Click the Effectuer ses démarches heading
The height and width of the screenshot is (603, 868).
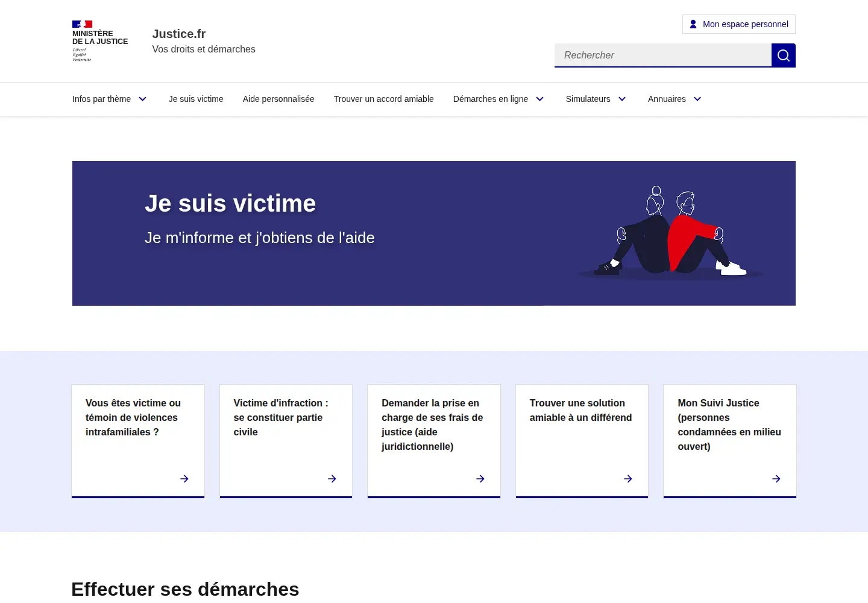185,589
